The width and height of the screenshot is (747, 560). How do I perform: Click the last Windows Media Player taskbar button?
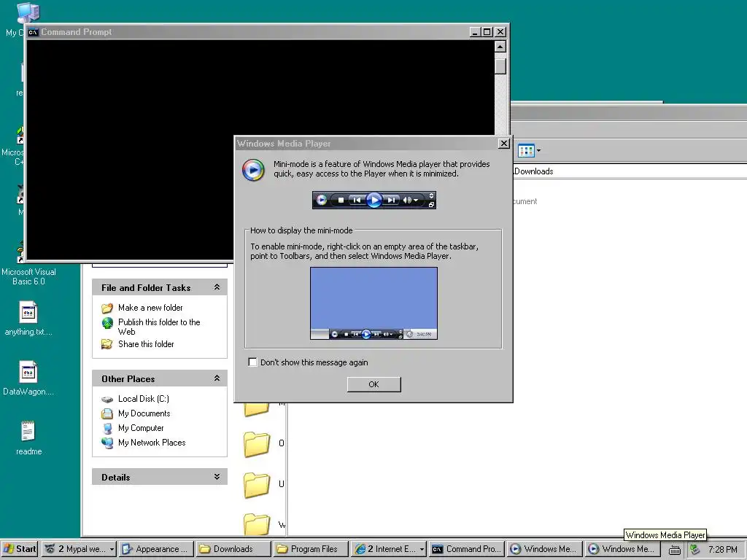[x=622, y=549]
